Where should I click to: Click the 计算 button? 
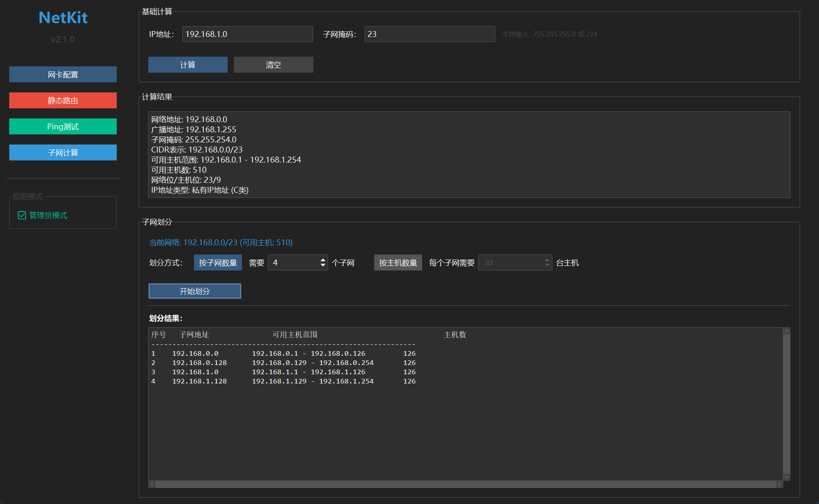pos(188,65)
